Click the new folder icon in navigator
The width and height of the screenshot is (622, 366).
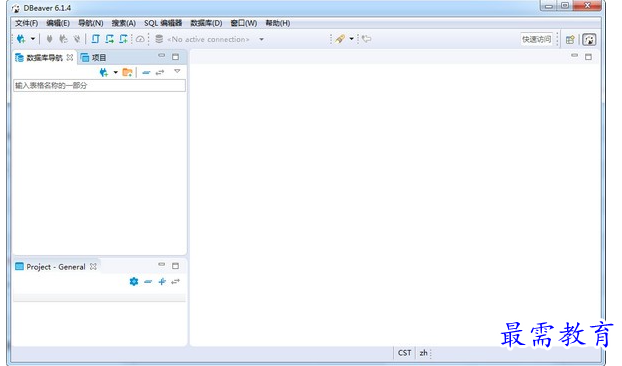[127, 73]
